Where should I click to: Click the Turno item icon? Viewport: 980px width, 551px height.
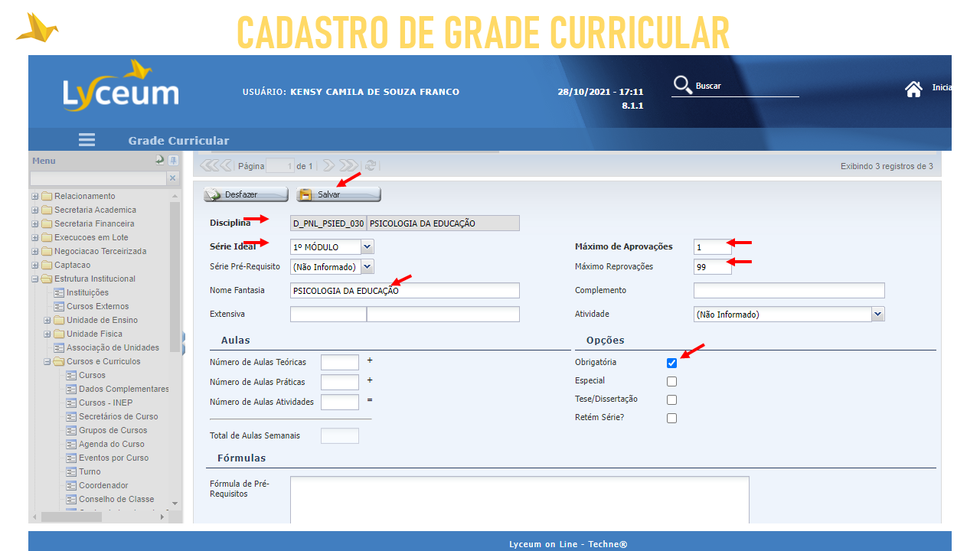tap(71, 472)
